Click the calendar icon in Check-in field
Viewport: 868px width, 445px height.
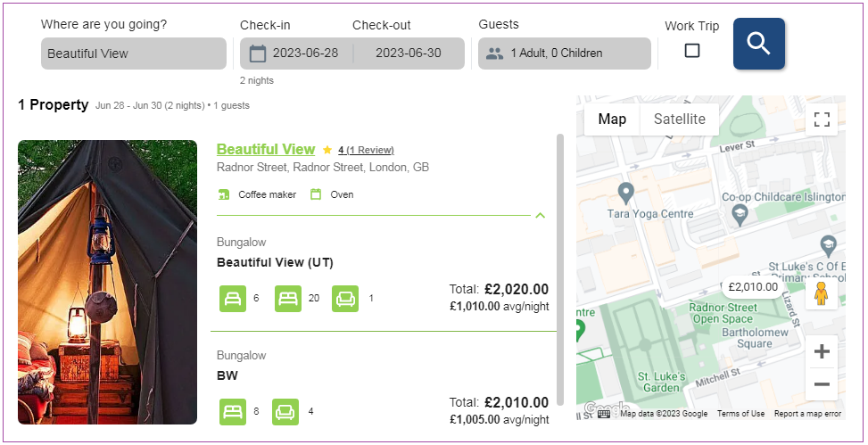tap(258, 54)
